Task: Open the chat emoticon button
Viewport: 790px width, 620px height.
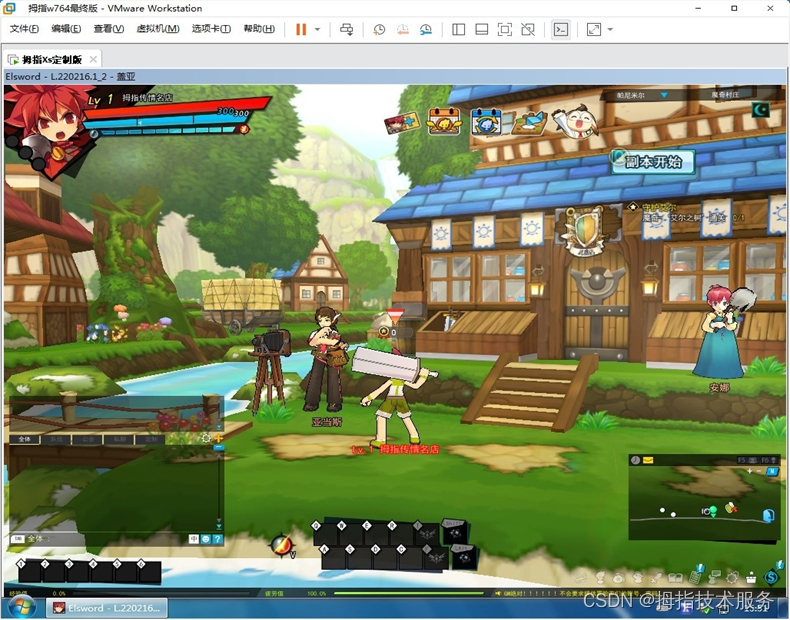Action: tap(206, 539)
